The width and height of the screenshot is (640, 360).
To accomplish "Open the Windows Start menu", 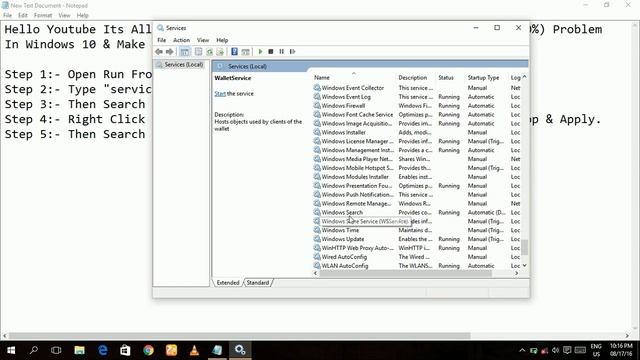I will click(11, 350).
